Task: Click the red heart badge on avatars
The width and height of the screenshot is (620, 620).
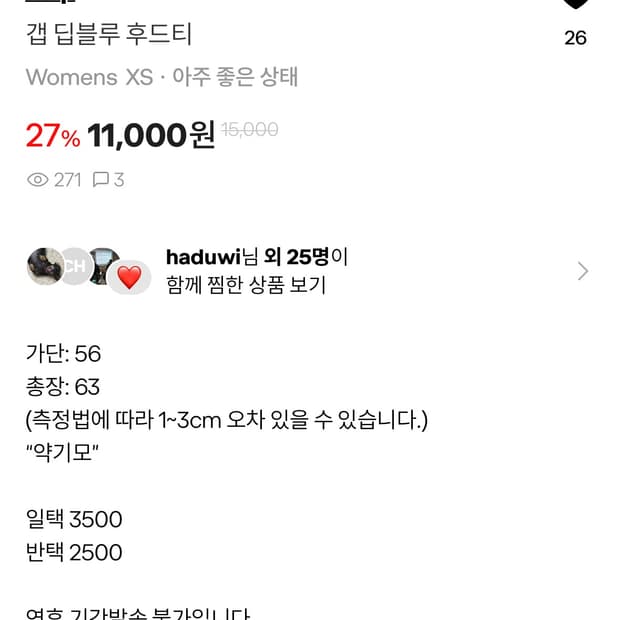Action: (129, 277)
